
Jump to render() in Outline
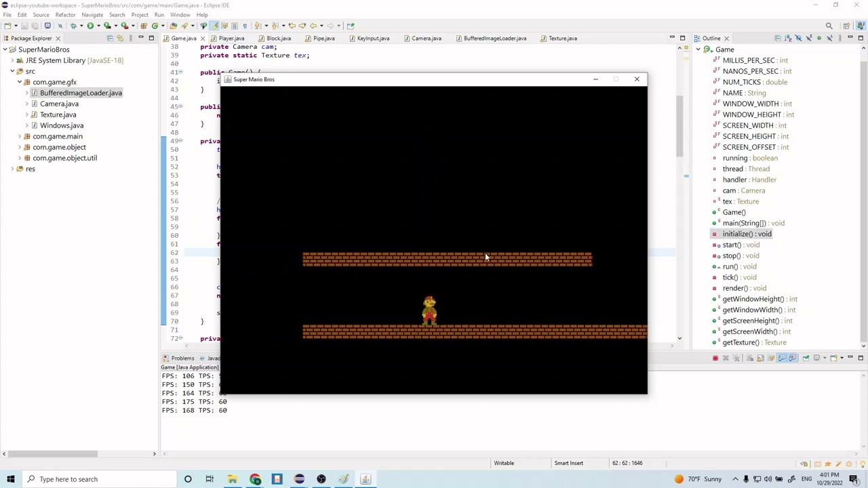(744, 288)
